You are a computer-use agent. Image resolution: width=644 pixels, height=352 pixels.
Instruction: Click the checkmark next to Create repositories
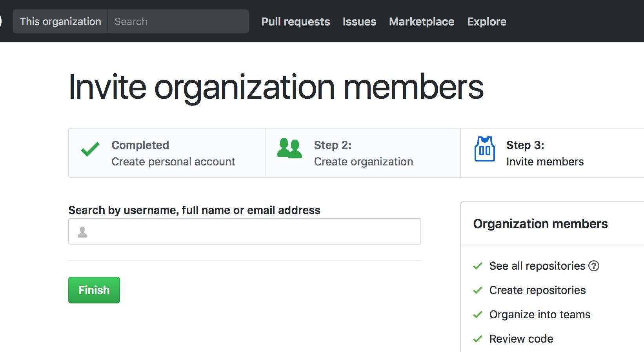tap(478, 290)
